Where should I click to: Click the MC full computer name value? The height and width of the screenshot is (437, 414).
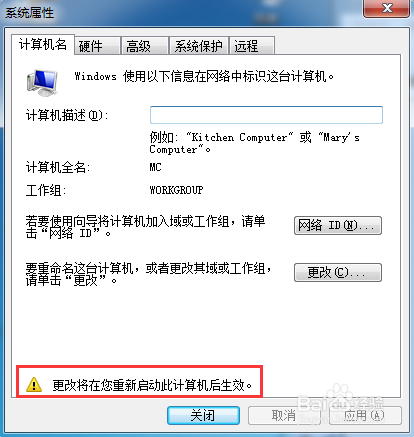[x=155, y=167]
